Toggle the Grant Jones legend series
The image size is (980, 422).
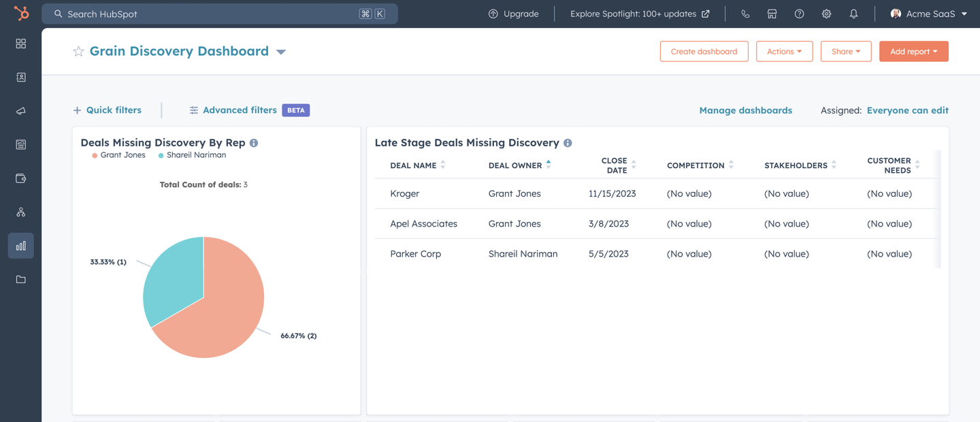point(119,155)
